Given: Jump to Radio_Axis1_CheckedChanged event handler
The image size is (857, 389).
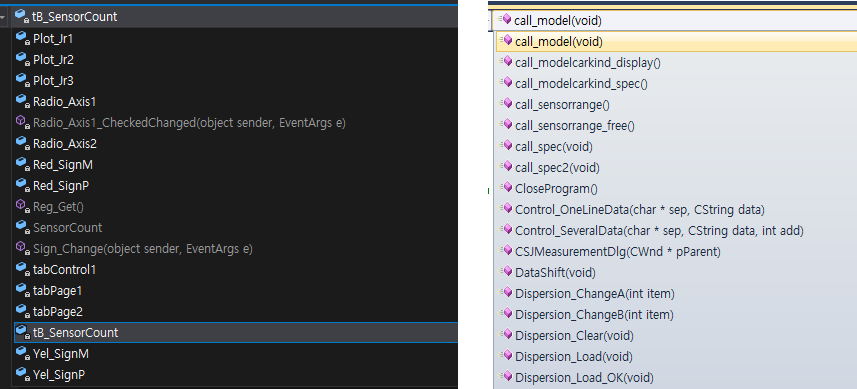Looking at the screenshot, I should [189, 123].
